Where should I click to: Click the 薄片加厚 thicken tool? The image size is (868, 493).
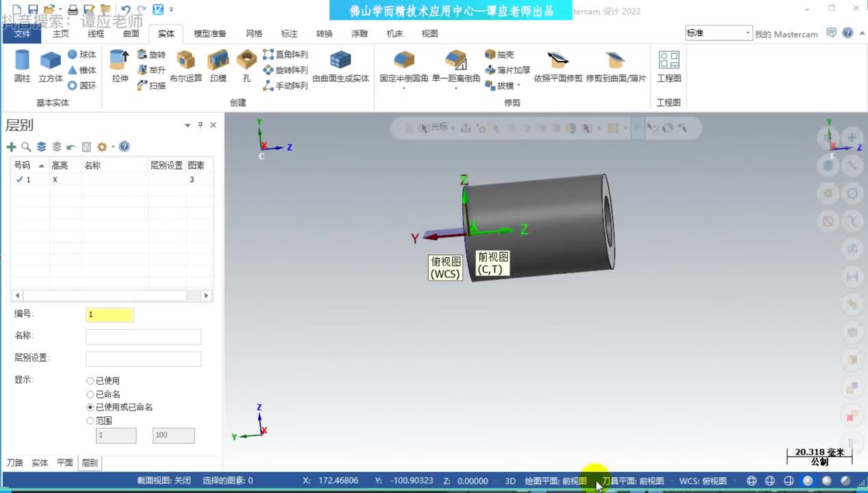click(x=507, y=70)
